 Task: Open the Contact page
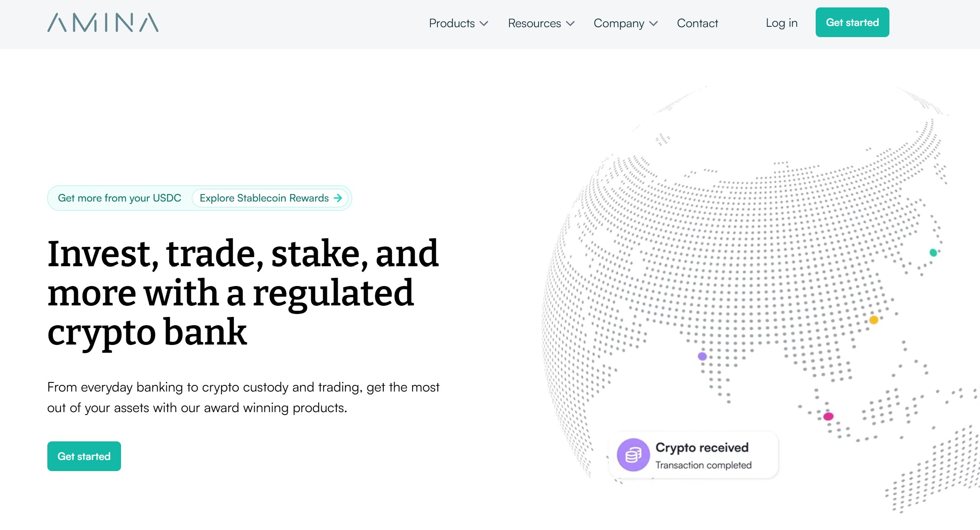[697, 23]
